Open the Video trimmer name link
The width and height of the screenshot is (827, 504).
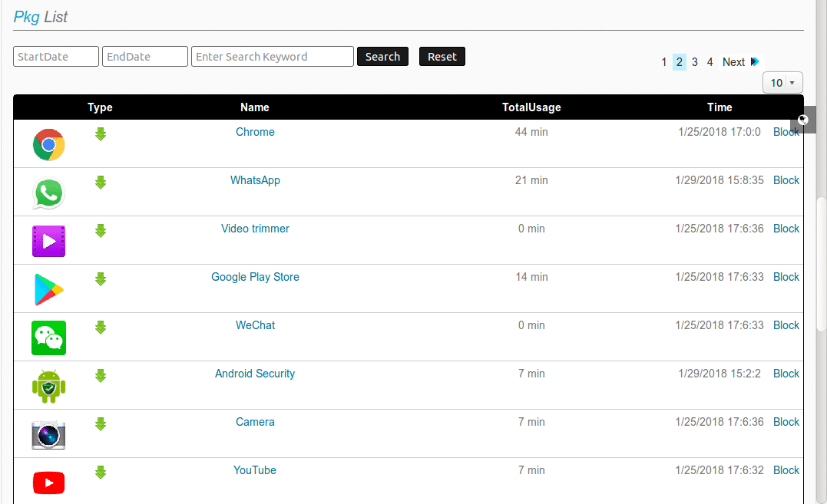(x=255, y=229)
